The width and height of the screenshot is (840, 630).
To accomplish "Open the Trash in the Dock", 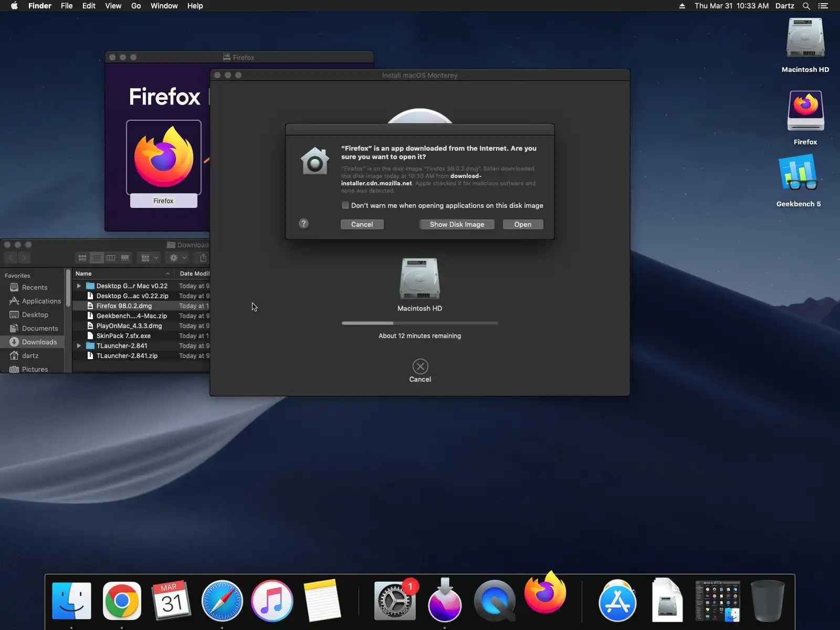I will click(x=768, y=601).
